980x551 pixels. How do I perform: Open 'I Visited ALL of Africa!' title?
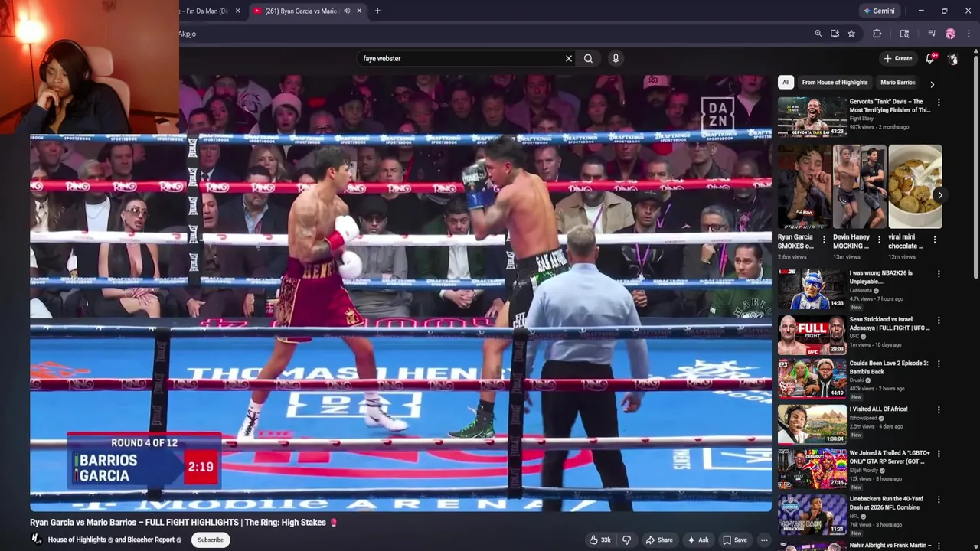[878, 409]
